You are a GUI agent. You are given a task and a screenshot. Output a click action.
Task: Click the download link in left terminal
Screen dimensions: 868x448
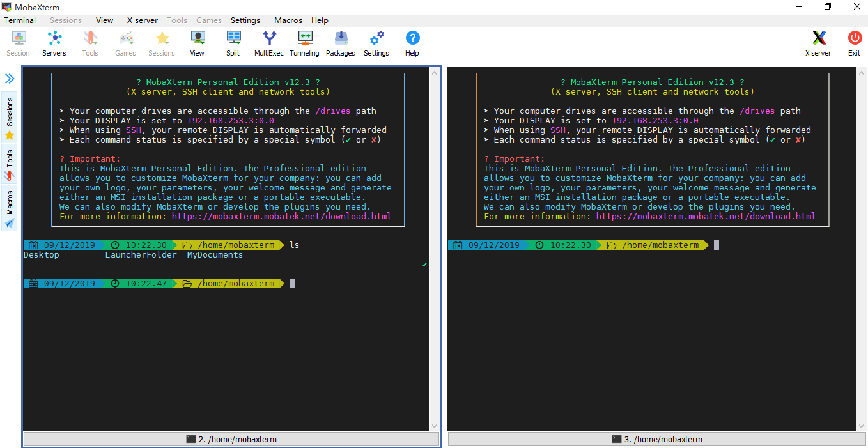[282, 217]
